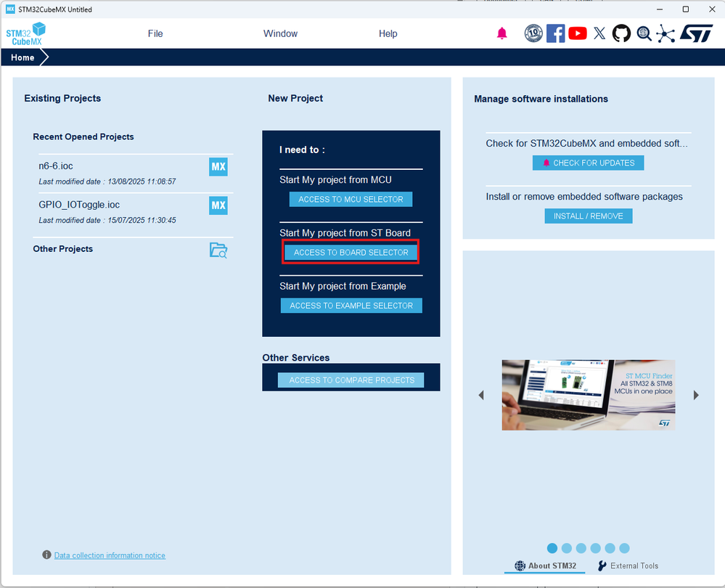Click the STM32CubeMX logo
This screenshot has width=725, height=588.
pos(26,34)
